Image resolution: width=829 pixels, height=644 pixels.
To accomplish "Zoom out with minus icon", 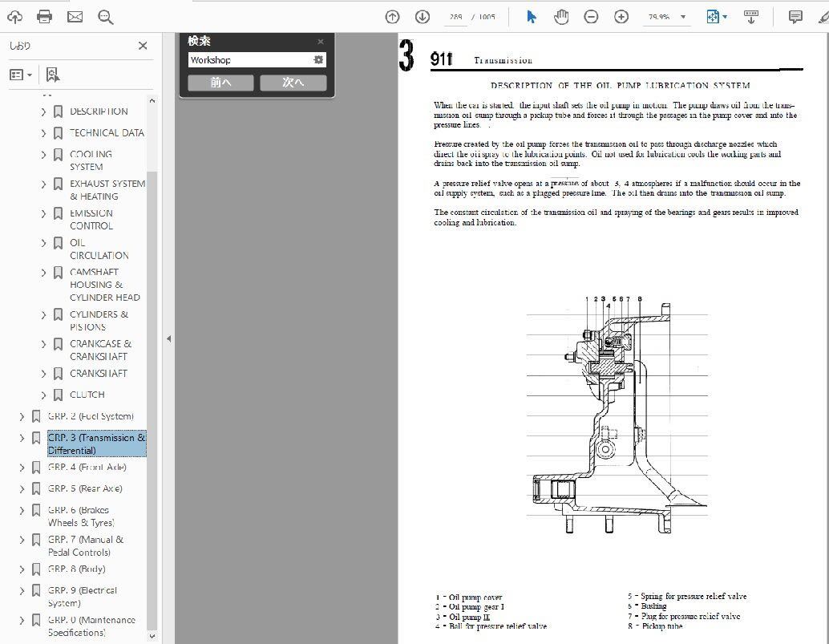I will pos(591,18).
